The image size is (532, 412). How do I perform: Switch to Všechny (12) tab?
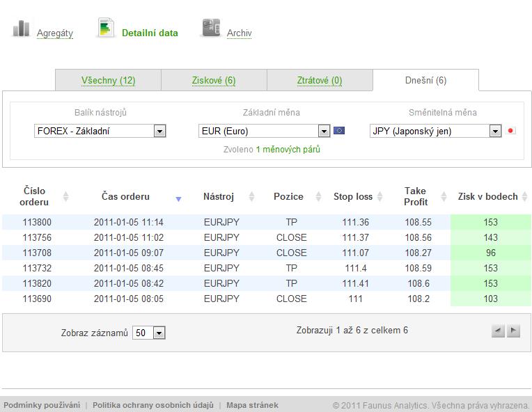coord(108,80)
